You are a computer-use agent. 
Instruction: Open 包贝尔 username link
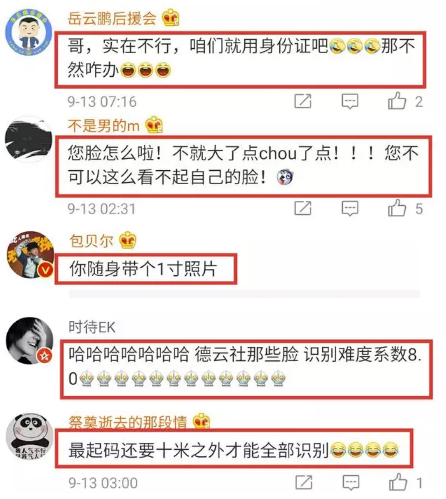[x=91, y=240]
